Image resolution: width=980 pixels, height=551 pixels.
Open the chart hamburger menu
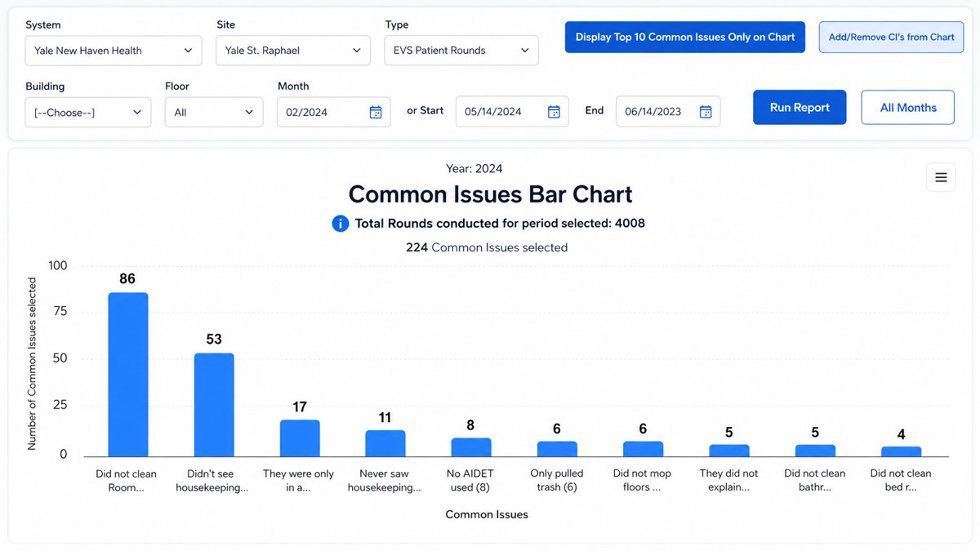(x=941, y=177)
